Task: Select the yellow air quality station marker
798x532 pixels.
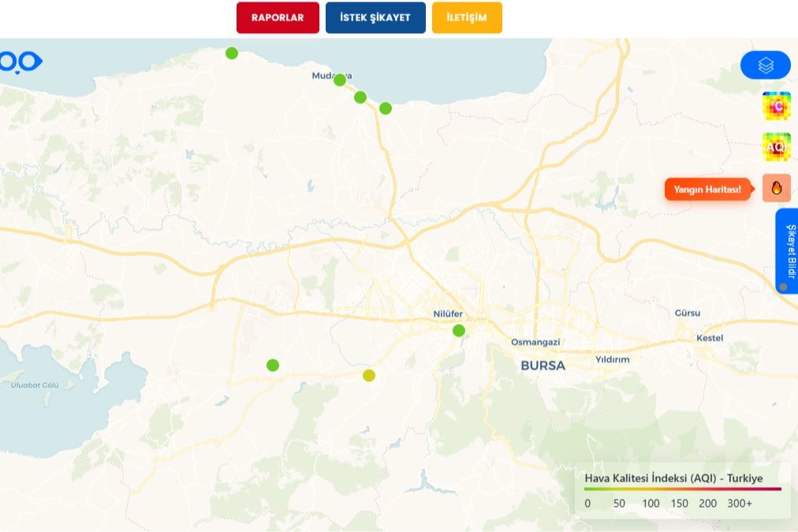Action: [x=369, y=375]
